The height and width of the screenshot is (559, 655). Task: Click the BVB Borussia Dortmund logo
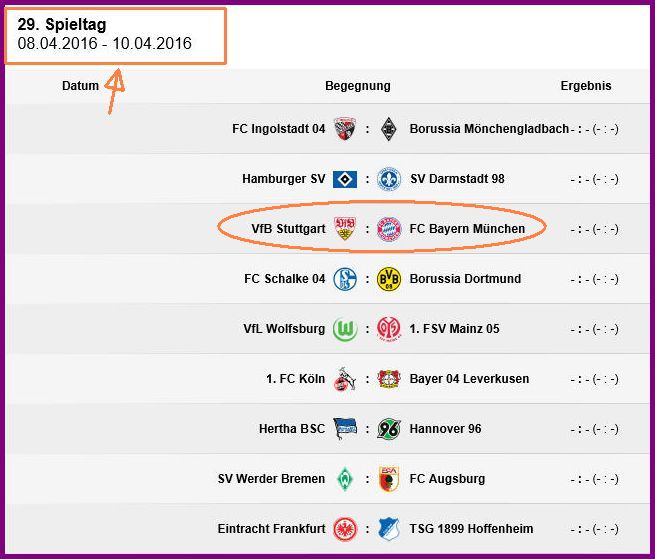(x=389, y=279)
